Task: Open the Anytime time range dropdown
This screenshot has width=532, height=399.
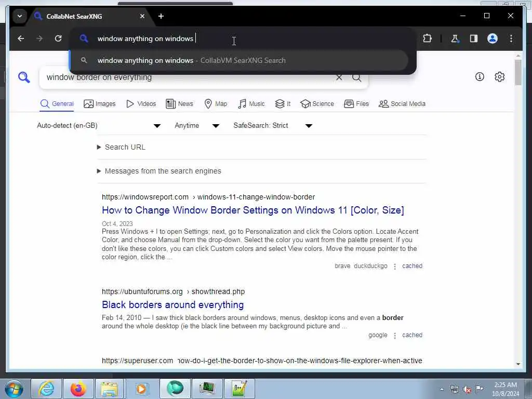Action: 197,126
